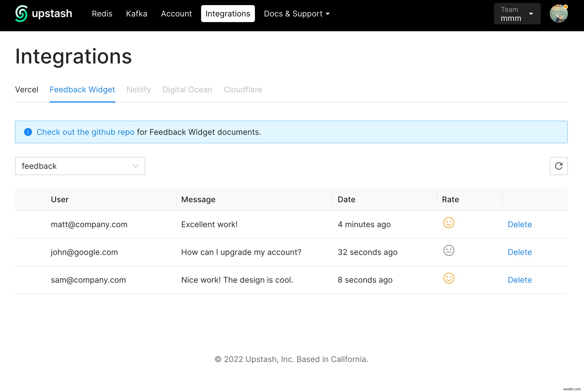Switch to the Netlify integrations tab
The image size is (584, 392).
[x=139, y=90]
